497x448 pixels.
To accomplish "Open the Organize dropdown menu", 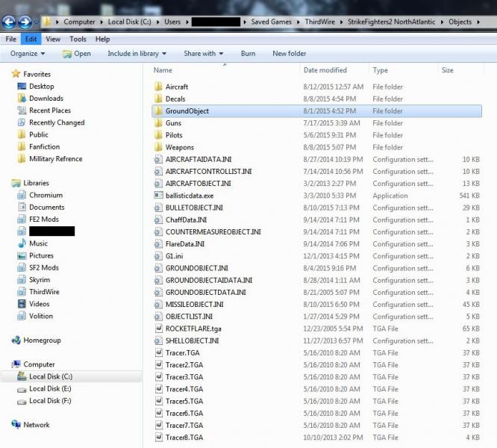I will (28, 54).
